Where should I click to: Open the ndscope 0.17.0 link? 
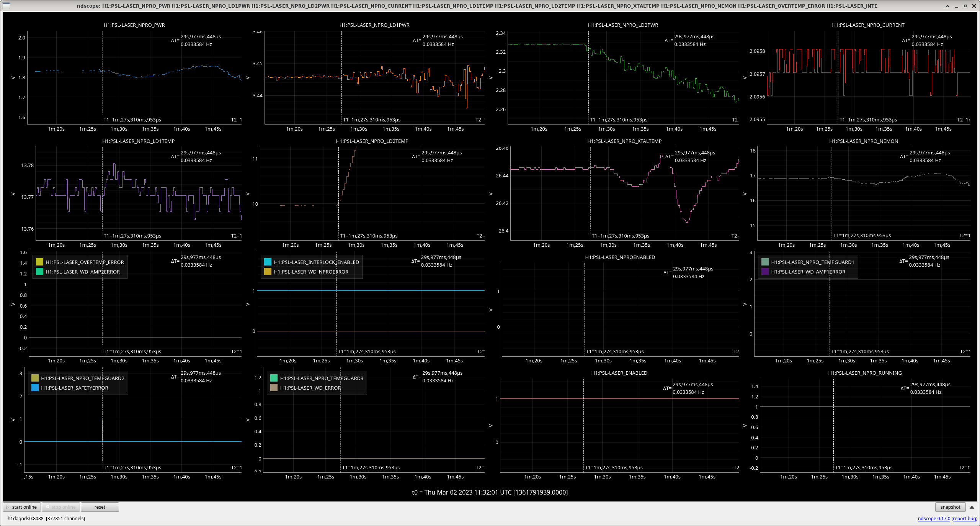click(934, 518)
